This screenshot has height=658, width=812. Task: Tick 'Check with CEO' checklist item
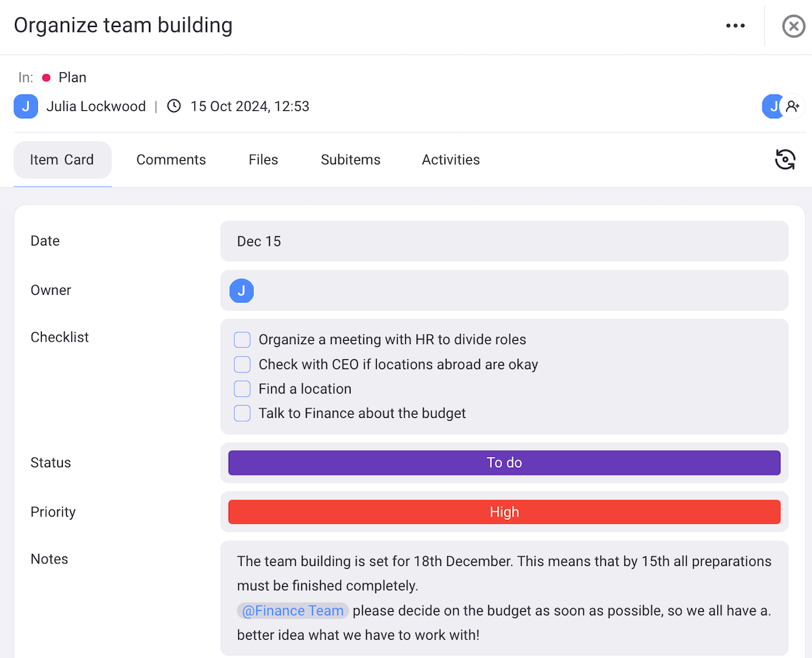(x=242, y=365)
